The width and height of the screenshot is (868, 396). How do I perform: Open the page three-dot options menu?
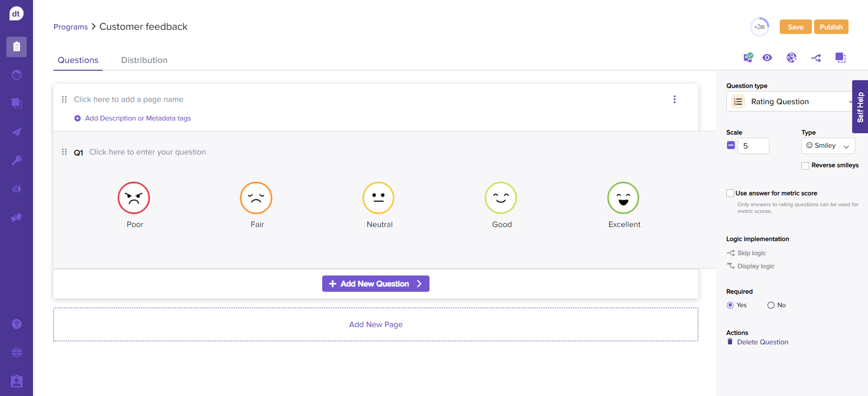(674, 99)
